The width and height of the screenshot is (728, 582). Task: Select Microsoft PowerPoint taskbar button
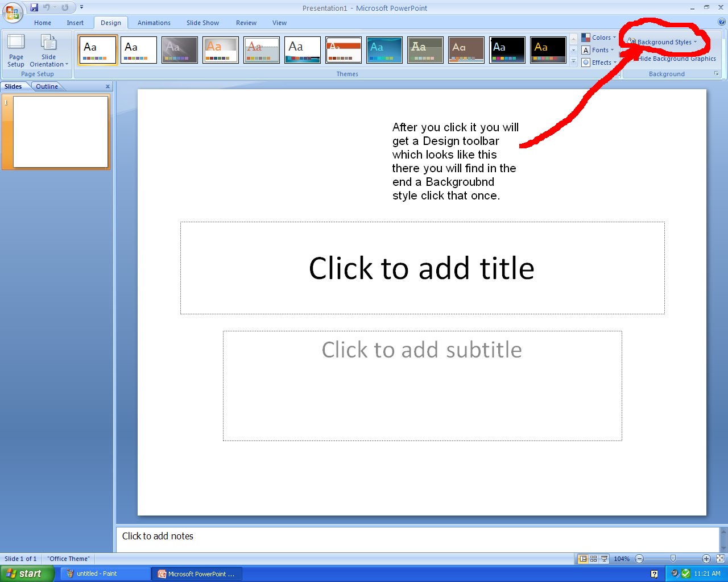click(197, 573)
